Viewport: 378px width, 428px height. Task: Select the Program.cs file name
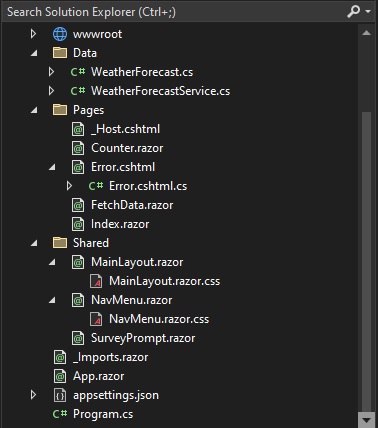click(103, 414)
